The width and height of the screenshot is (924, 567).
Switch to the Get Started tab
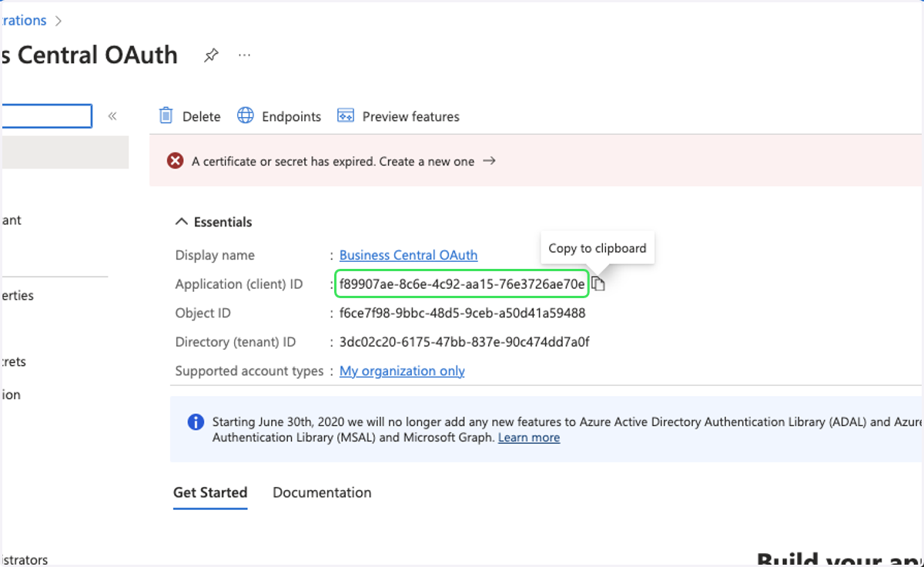tap(210, 492)
